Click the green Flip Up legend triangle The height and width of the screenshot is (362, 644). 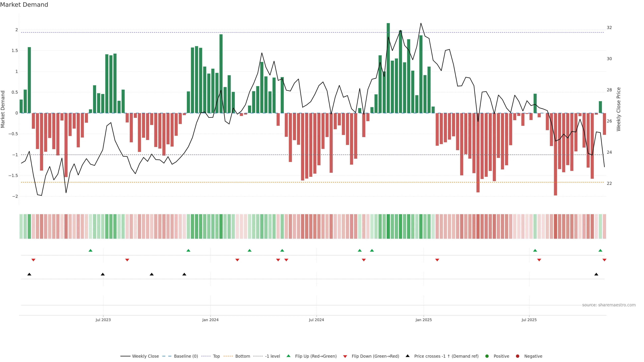pyautogui.click(x=288, y=356)
